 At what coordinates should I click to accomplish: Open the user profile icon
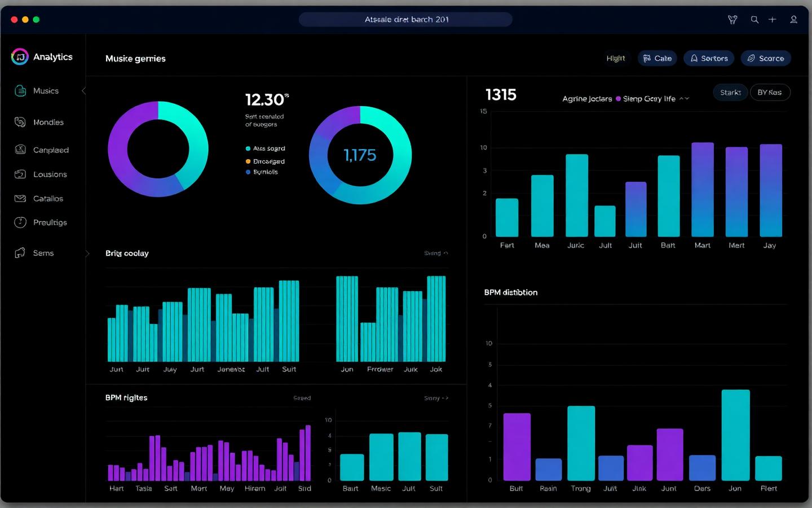(793, 20)
